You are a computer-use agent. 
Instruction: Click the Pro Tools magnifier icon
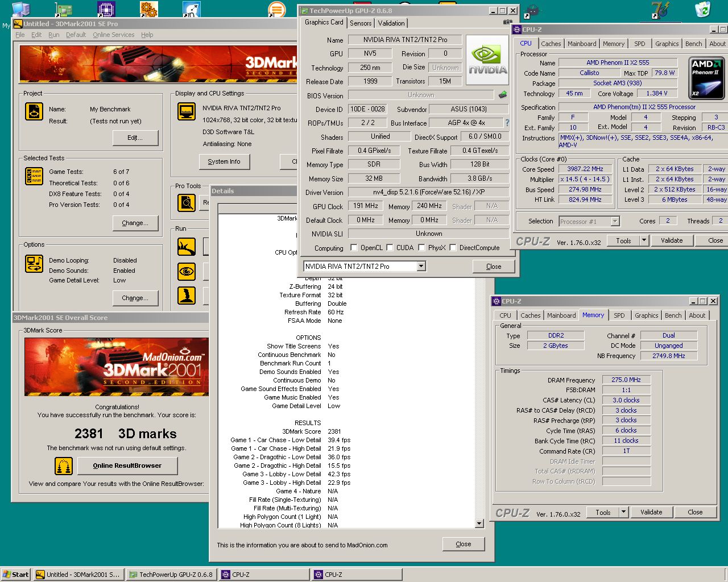pyautogui.click(x=187, y=202)
